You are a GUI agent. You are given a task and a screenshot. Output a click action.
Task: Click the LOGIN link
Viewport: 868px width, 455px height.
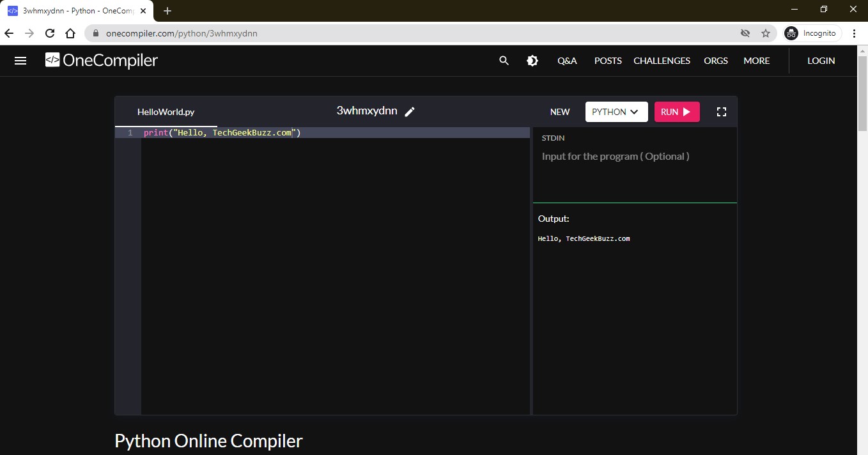821,61
